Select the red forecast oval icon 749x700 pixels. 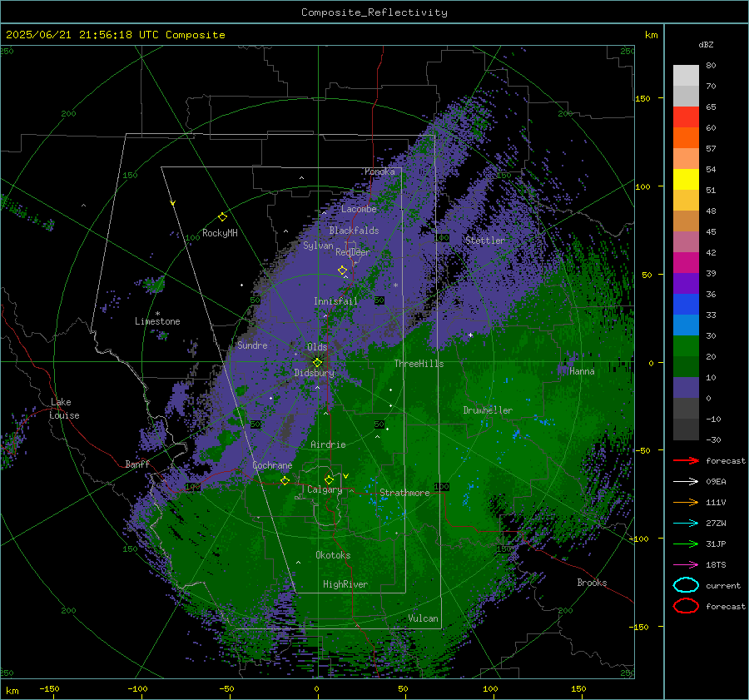tap(686, 606)
